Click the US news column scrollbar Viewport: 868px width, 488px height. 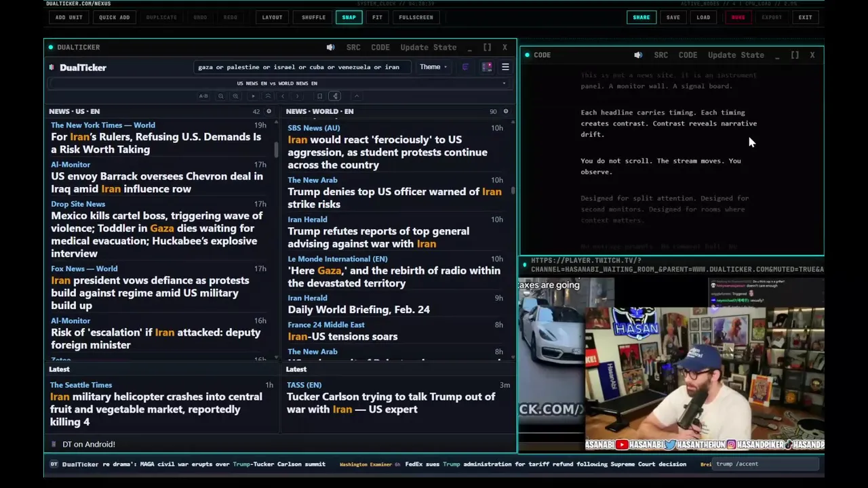pos(276,150)
